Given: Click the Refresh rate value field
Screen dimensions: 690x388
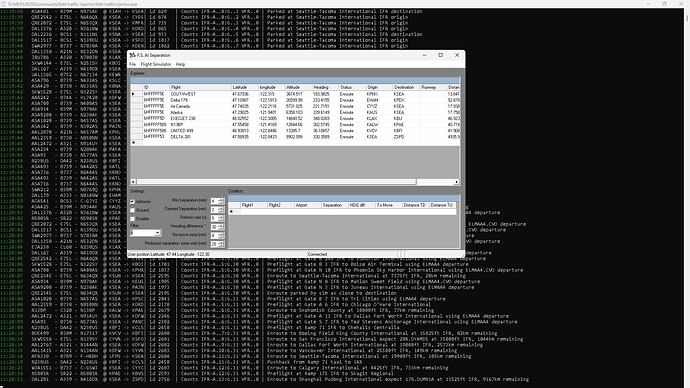Looking at the screenshot, I should coord(214,218).
